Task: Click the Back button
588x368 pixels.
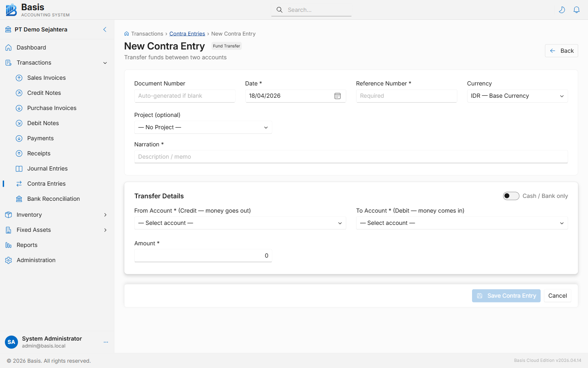Action: point(561,51)
